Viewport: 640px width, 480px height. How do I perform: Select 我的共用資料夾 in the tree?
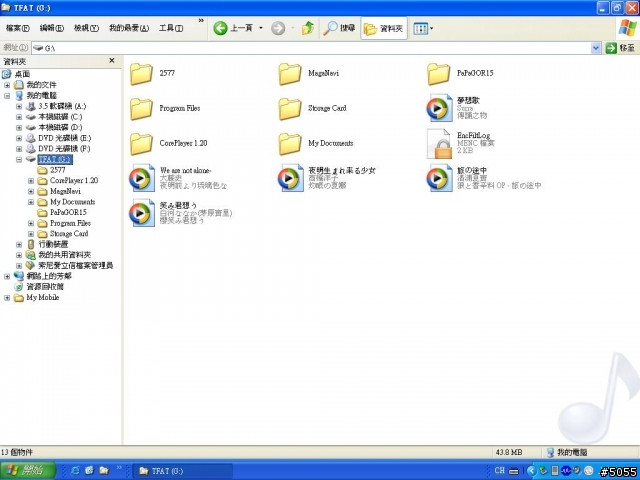pyautogui.click(x=64, y=255)
